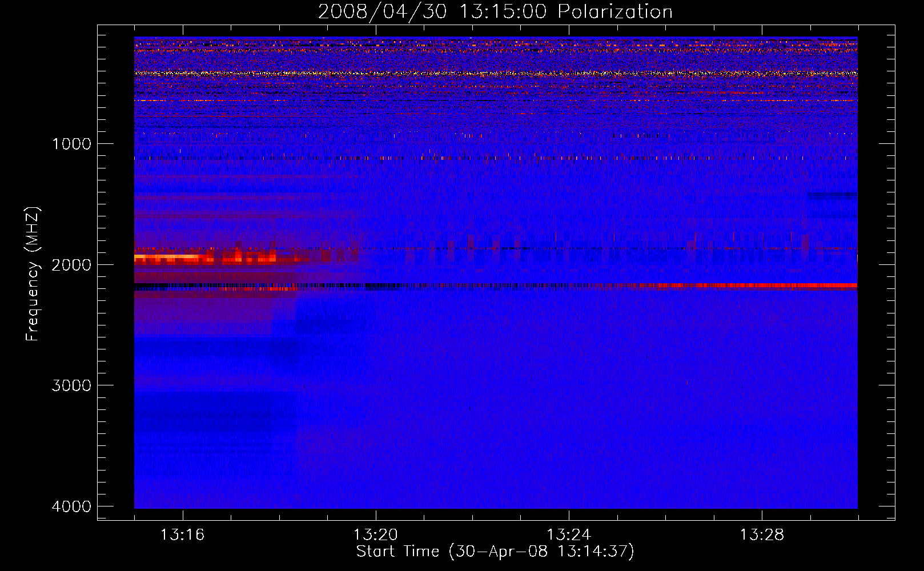This screenshot has height=571, width=924.
Task: Click the 13:20 time tick label
Action: (x=376, y=535)
